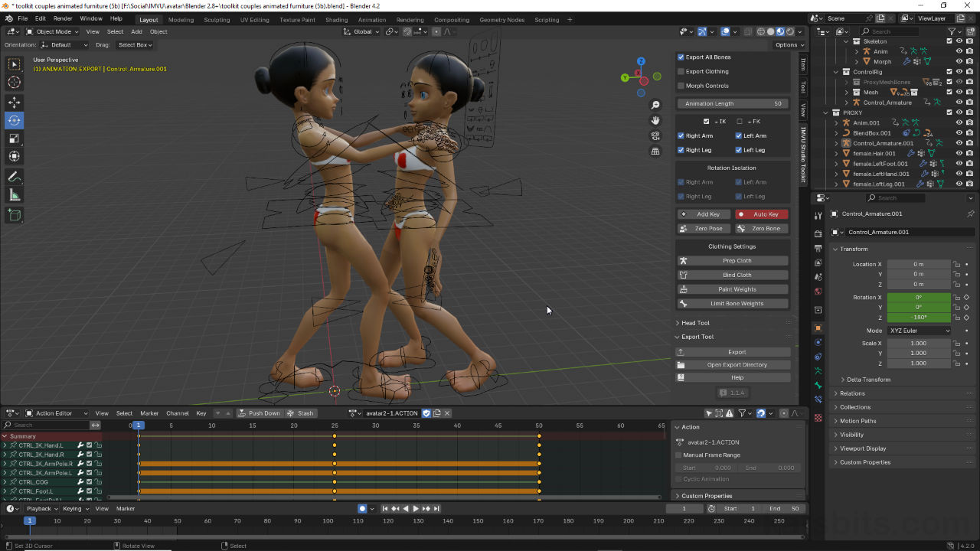This screenshot has height=551, width=980.
Task: Hide female.Hair.001 with its eye icon
Action: click(959, 153)
